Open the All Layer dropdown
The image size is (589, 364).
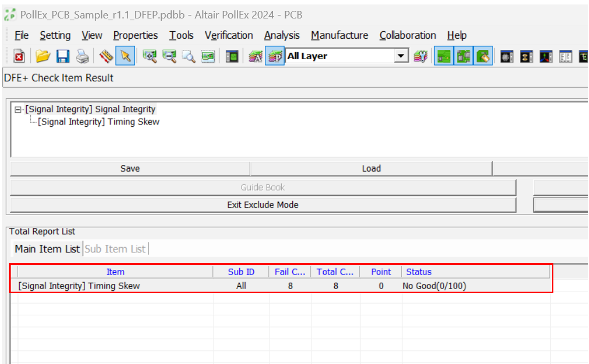coord(401,56)
